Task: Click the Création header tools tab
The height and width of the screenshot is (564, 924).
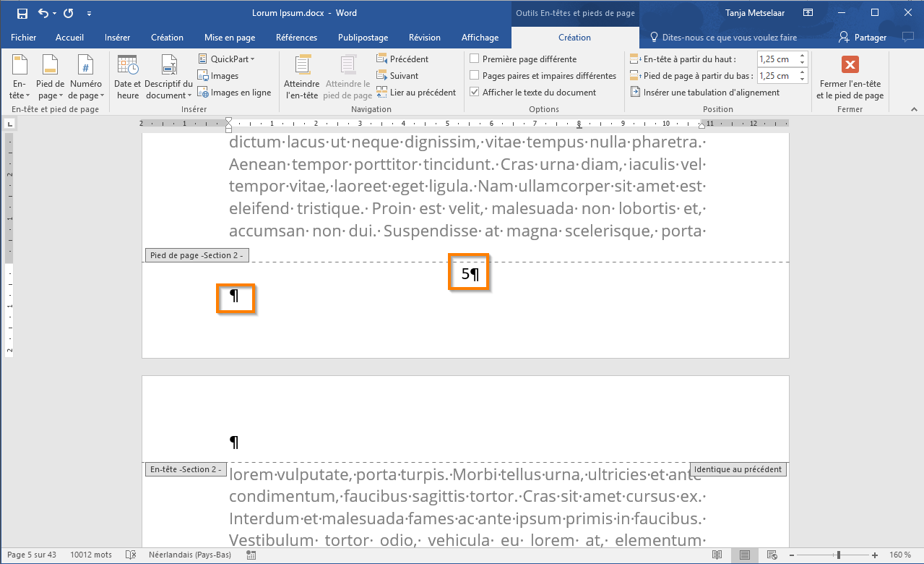Action: pos(575,38)
